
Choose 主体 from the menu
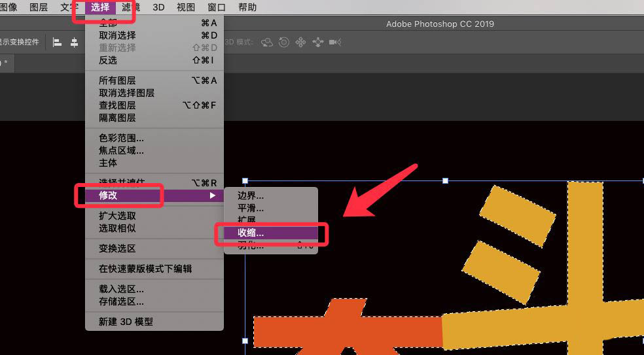point(154,163)
